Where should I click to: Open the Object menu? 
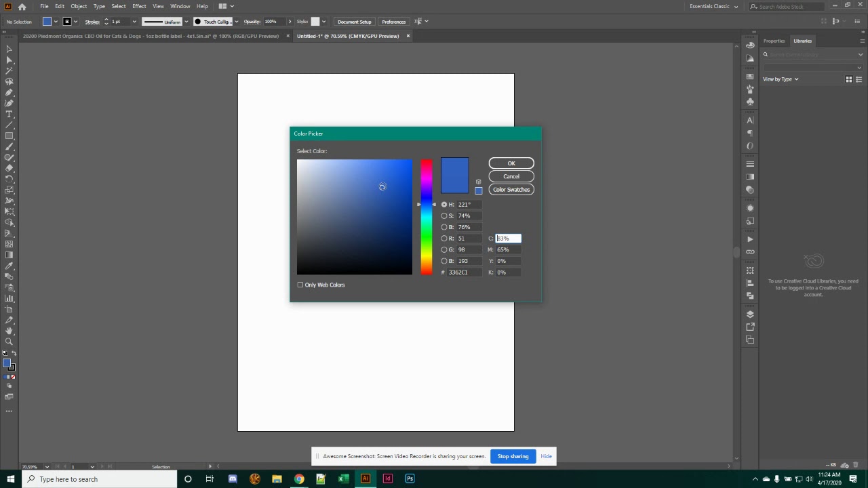coord(79,6)
